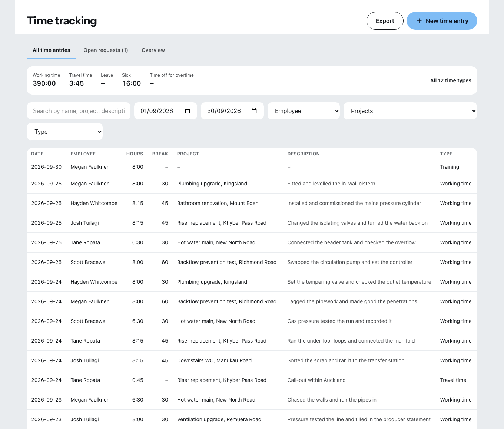
Task: Click 'Sorted the scrap' description cell
Action: point(346,360)
